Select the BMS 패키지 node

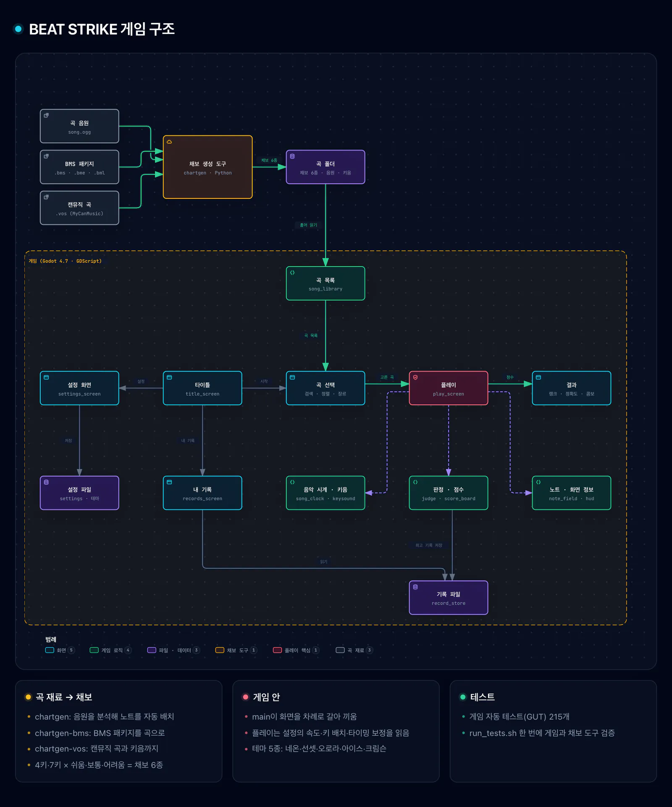pos(79,167)
